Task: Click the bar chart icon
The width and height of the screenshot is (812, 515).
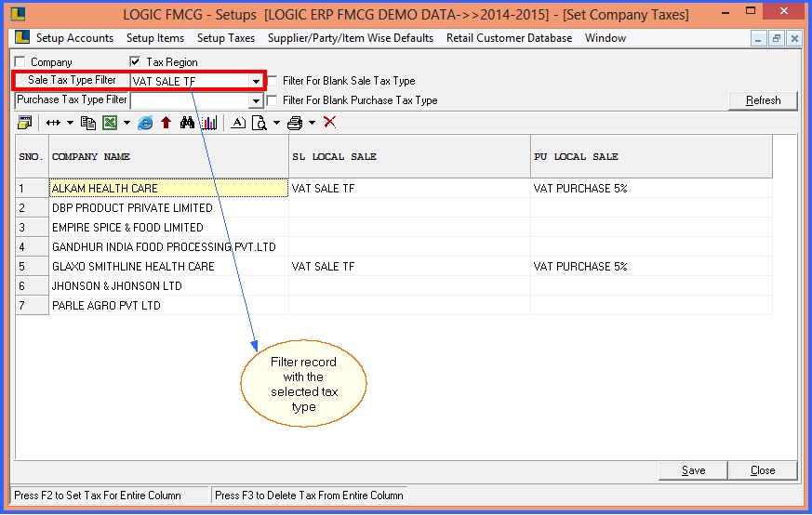Action: [209, 123]
